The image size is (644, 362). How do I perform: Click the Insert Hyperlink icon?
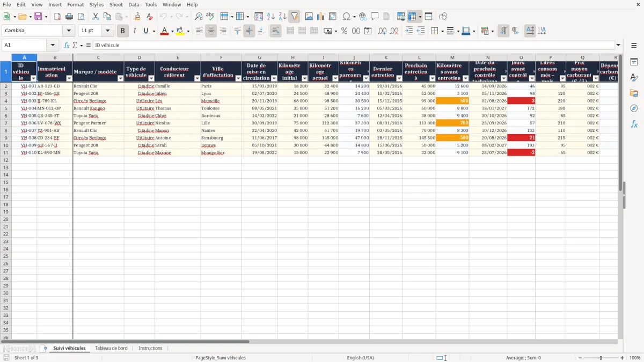(x=363, y=17)
